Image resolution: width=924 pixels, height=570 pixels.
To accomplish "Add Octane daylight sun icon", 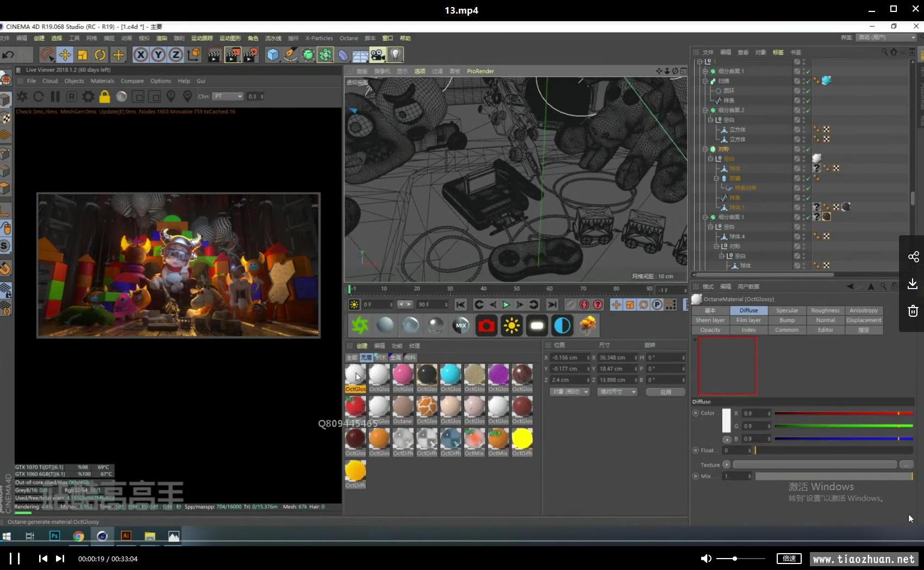I will (511, 325).
